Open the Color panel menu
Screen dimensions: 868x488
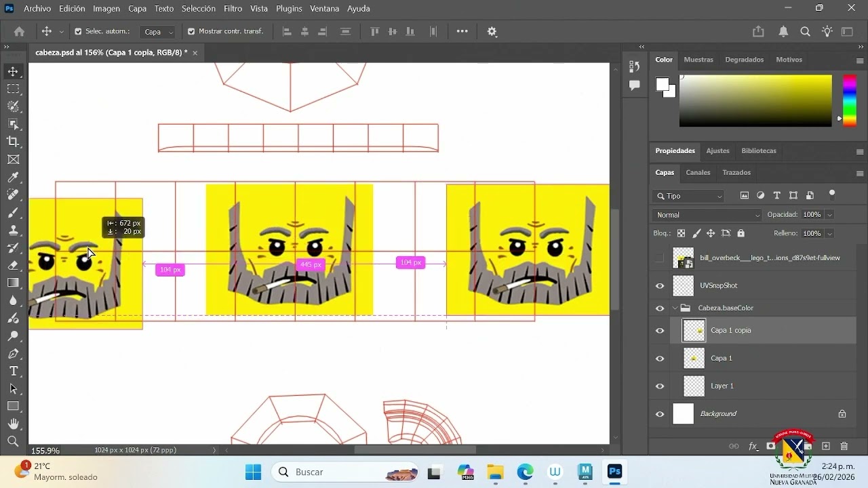[x=860, y=60]
